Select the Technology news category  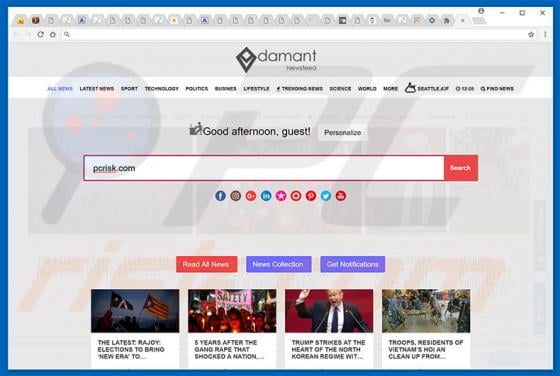coord(161,89)
